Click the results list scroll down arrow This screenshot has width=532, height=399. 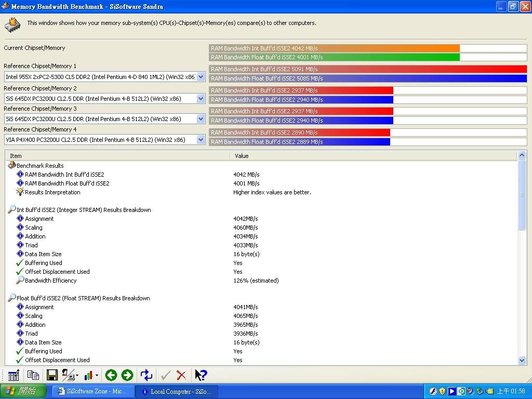pyautogui.click(x=522, y=361)
